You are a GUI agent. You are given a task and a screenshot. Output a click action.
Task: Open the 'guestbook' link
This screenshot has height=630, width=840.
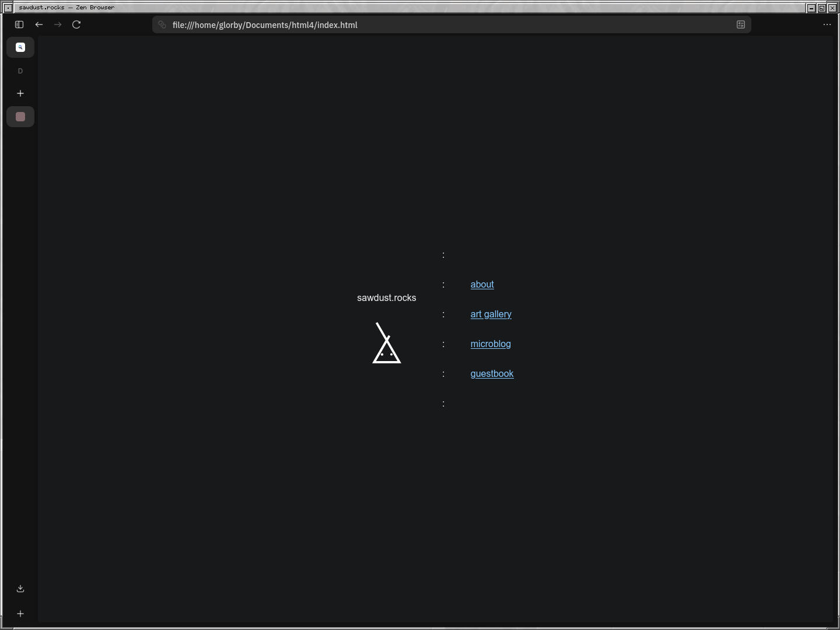pos(492,374)
